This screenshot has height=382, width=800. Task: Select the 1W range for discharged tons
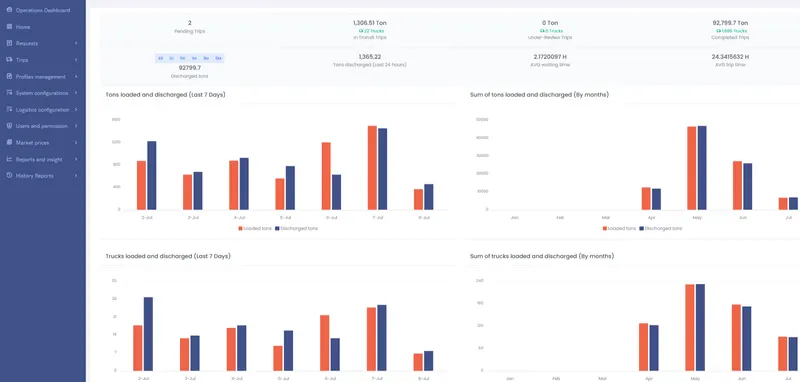tap(182, 59)
